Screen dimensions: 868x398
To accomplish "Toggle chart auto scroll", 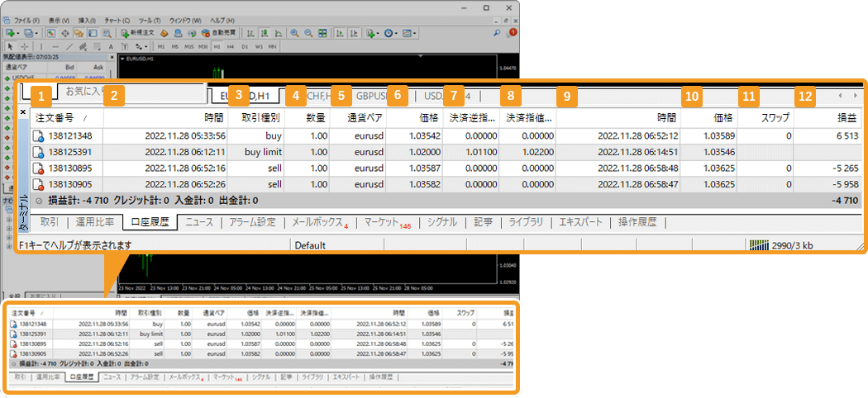I will tap(339, 33).
